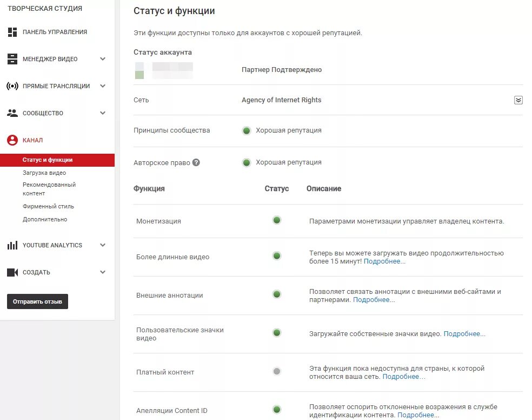532x420 pixels.
Task: Open the Создать menu item
Action: (x=36, y=272)
